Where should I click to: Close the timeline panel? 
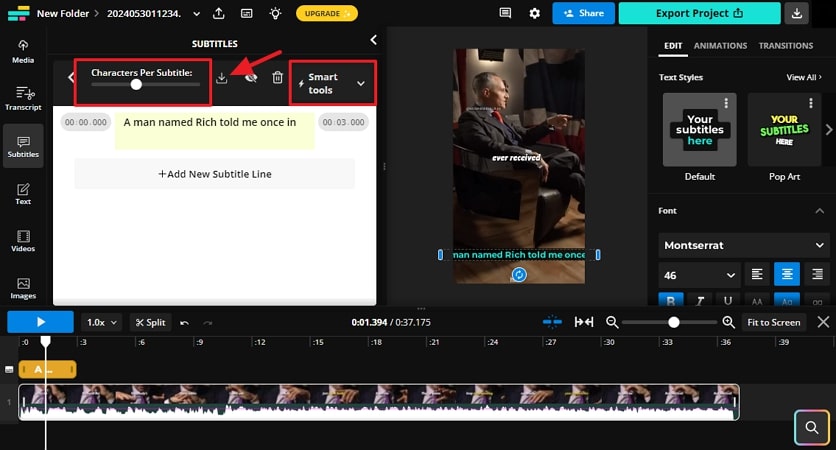point(823,322)
